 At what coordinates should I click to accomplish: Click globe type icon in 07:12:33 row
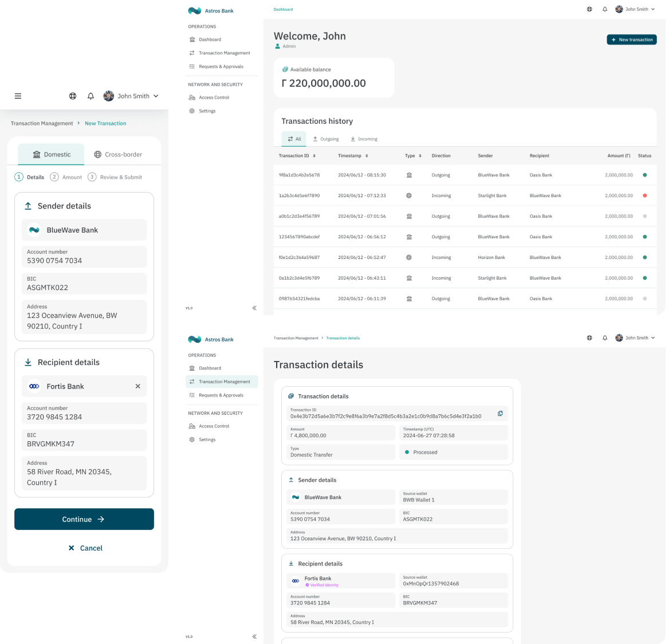coord(409,196)
